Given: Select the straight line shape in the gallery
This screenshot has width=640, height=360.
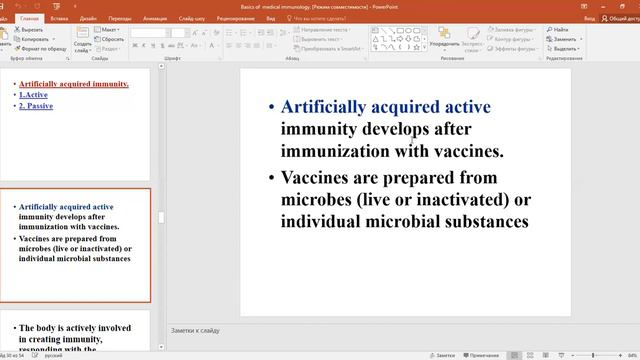Looking at the screenshot, I should click(x=384, y=31).
